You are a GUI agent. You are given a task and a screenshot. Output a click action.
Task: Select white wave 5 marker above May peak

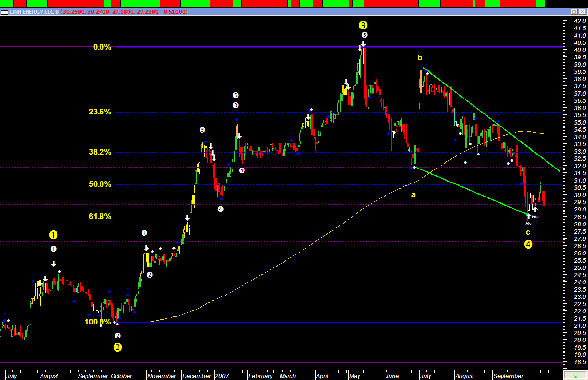point(365,35)
